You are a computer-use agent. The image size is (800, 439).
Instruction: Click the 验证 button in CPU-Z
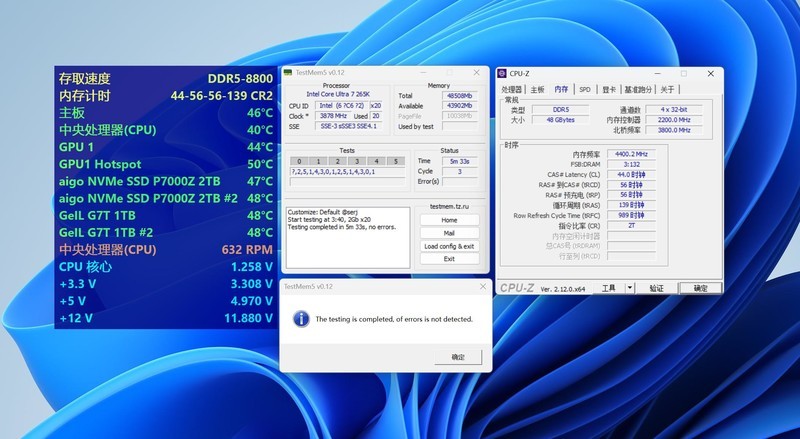pyautogui.click(x=656, y=288)
